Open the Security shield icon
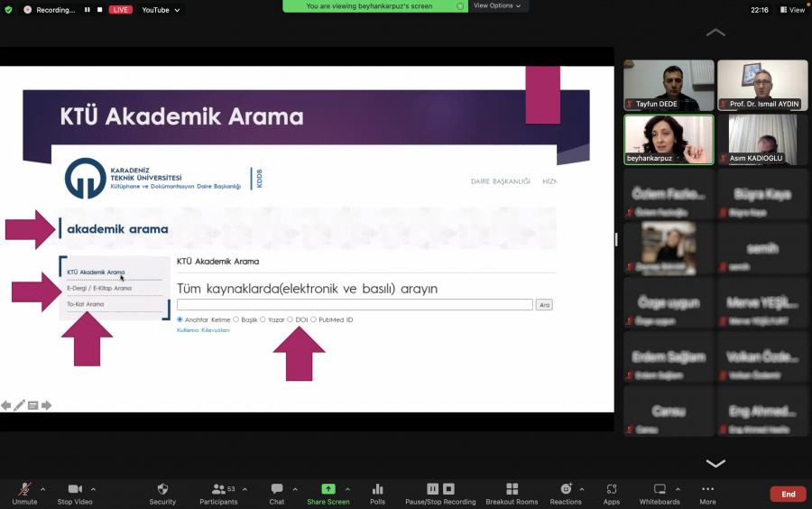 [162, 489]
